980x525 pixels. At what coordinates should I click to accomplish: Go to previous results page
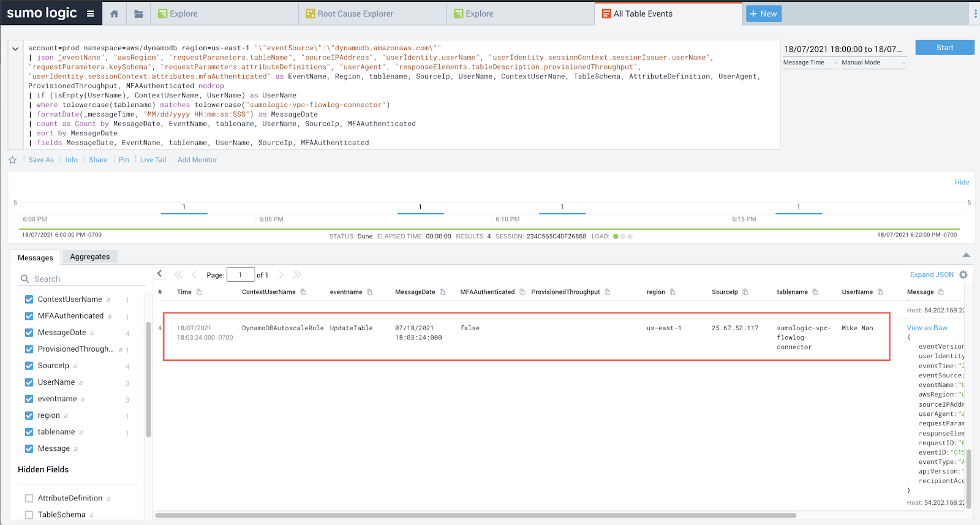coord(194,274)
